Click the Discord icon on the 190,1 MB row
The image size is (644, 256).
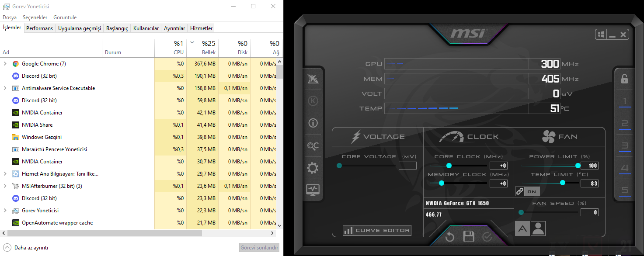coord(16,76)
